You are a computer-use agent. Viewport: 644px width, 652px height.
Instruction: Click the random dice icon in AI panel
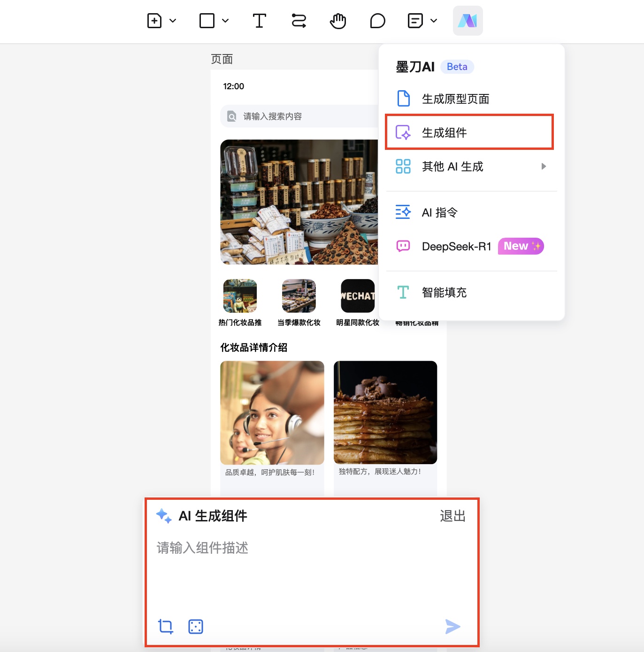pos(196,627)
